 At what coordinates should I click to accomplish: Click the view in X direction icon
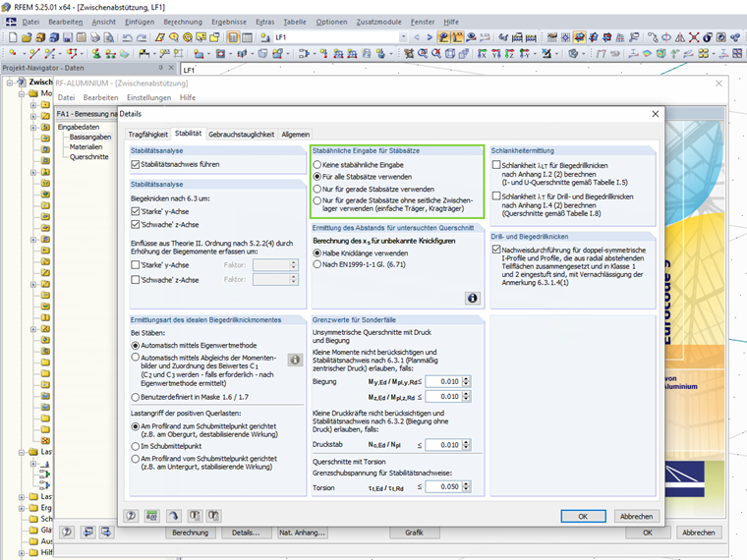point(483,54)
